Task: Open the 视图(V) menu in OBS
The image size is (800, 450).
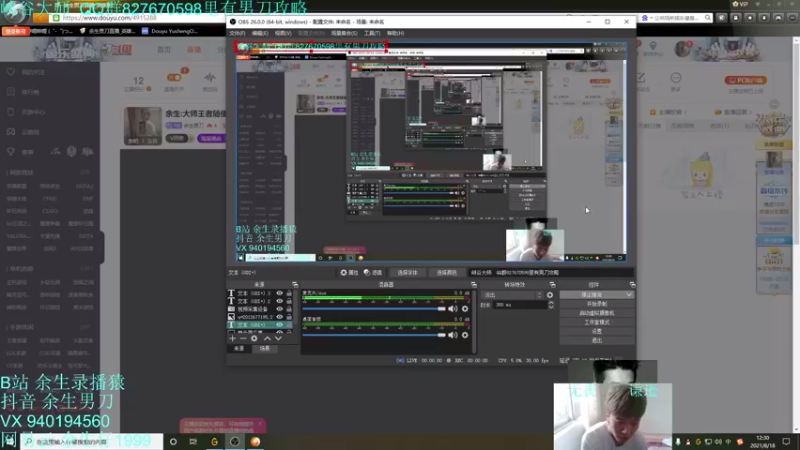Action: 283,33
